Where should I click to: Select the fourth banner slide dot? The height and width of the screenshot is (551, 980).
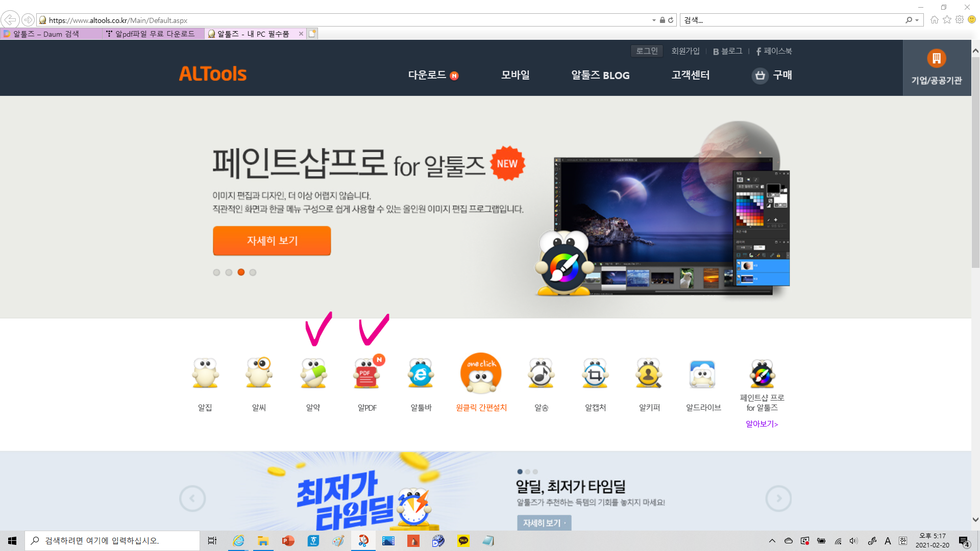[x=253, y=272]
